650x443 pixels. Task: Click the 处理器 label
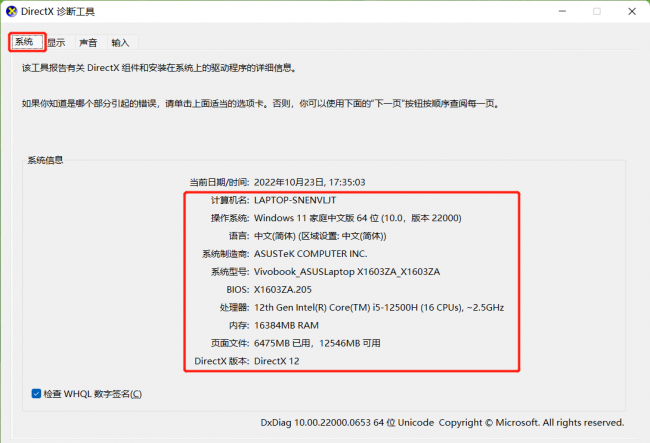(235, 307)
